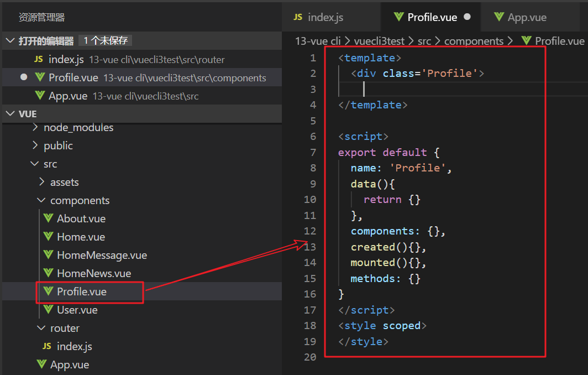Click the Vue icon on the App.vue tab

pyautogui.click(x=500, y=17)
